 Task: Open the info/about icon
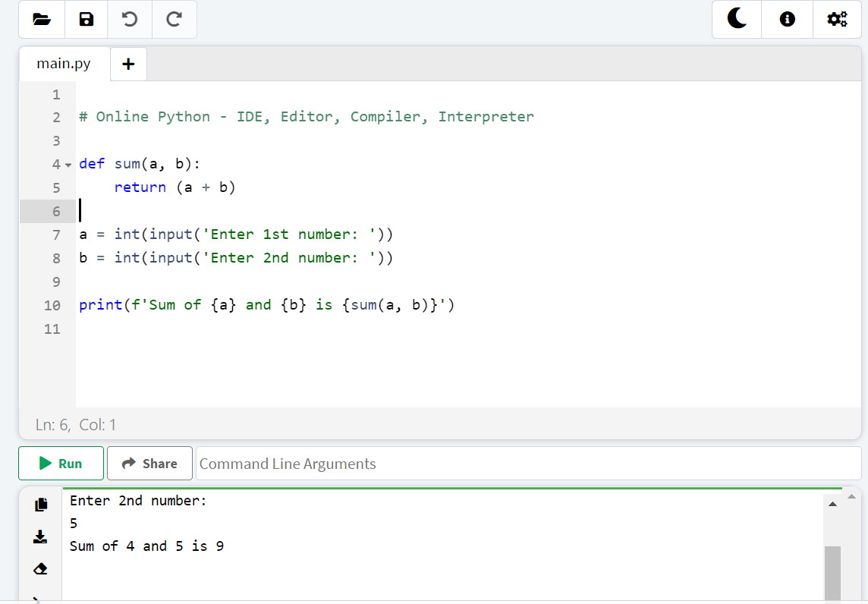[788, 20]
